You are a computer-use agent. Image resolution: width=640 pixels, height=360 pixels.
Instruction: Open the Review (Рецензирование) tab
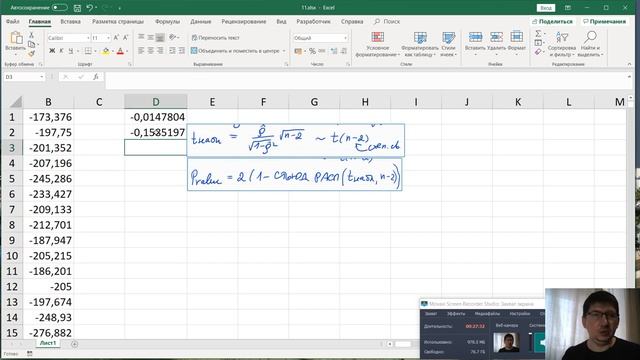click(244, 21)
